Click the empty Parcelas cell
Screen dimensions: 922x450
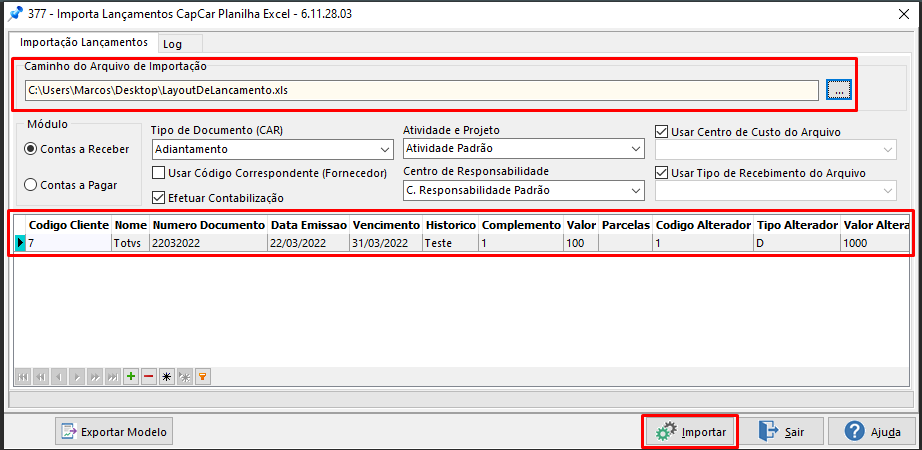tap(625, 243)
